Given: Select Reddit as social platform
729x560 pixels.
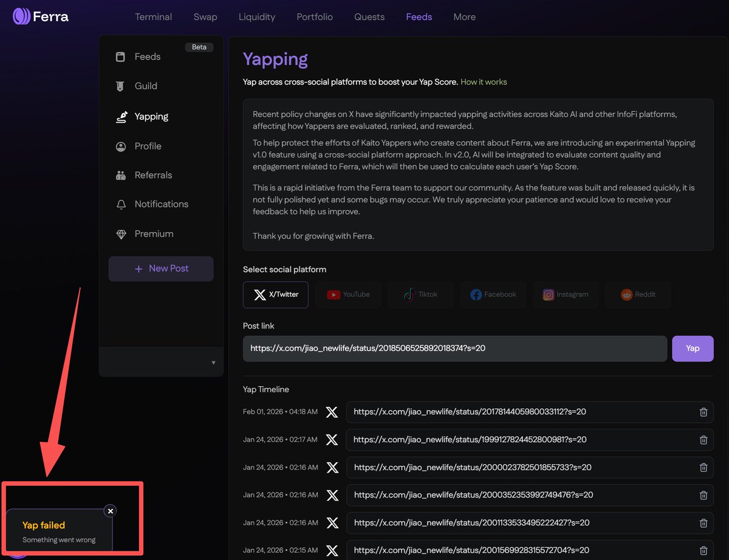Looking at the screenshot, I should (x=638, y=295).
